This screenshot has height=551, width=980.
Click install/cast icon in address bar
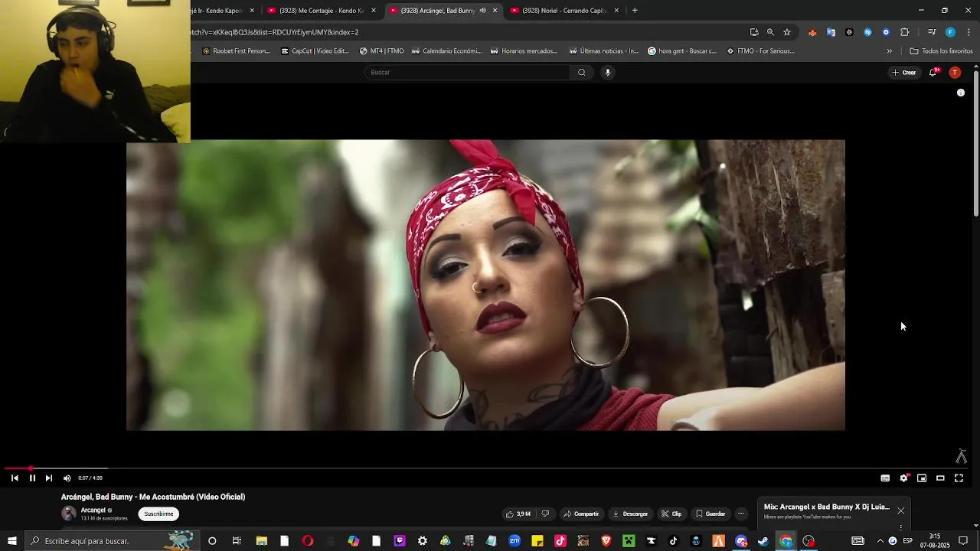[x=754, y=32]
